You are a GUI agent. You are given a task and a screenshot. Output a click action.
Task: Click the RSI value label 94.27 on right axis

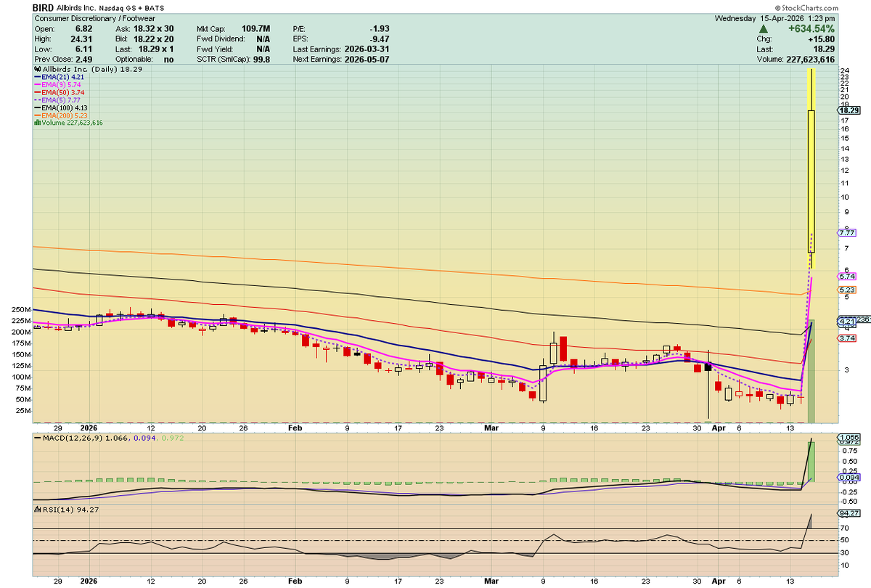[x=848, y=513]
